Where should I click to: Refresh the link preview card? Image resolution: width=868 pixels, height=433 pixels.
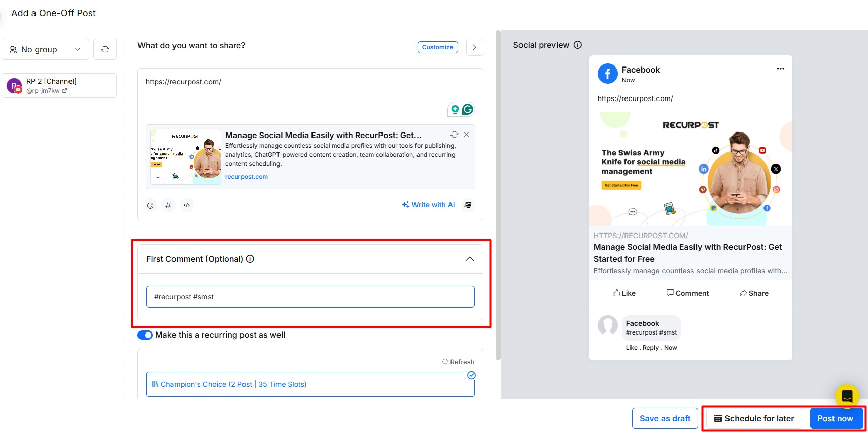tap(454, 135)
